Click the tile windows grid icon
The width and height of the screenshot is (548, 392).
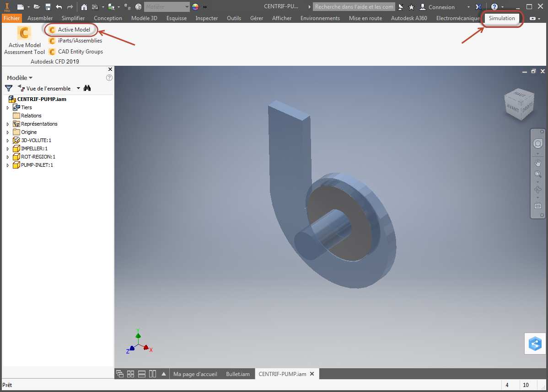click(131, 374)
